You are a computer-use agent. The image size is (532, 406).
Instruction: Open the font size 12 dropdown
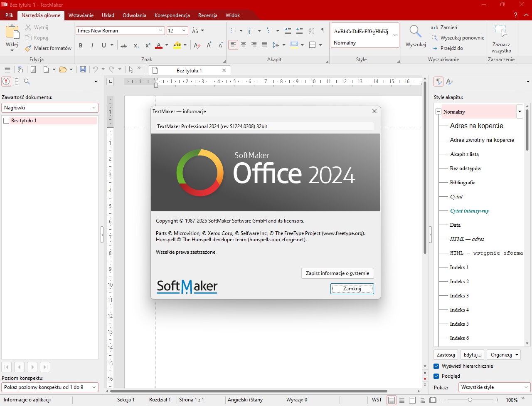(184, 31)
